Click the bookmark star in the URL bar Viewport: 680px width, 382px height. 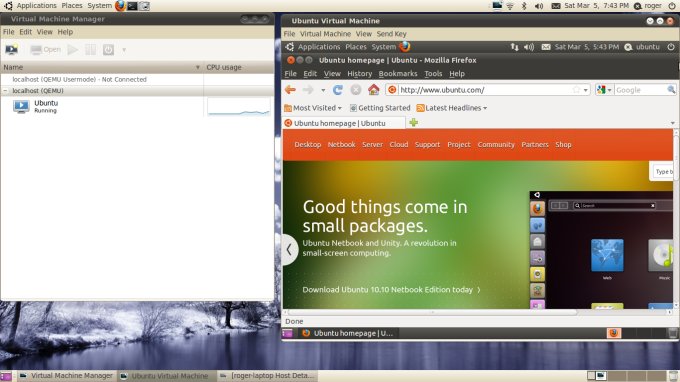[x=576, y=90]
